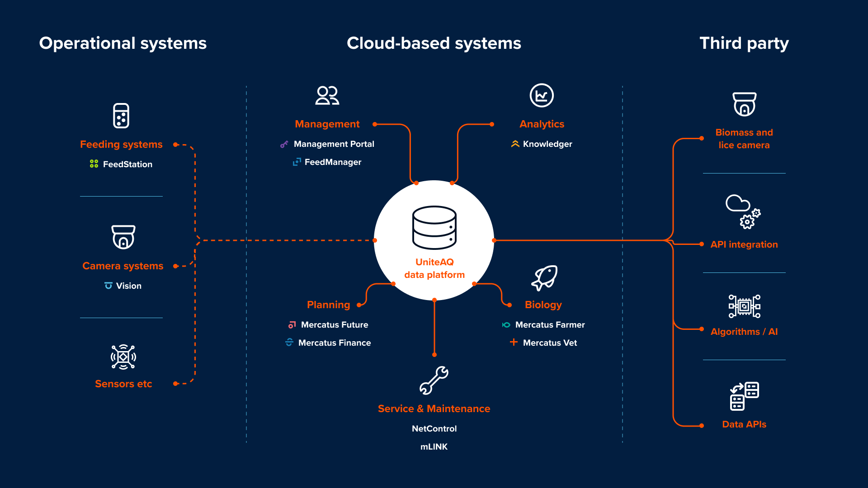The width and height of the screenshot is (868, 488).
Task: Select Mercatus Future under Planning
Action: tap(334, 325)
